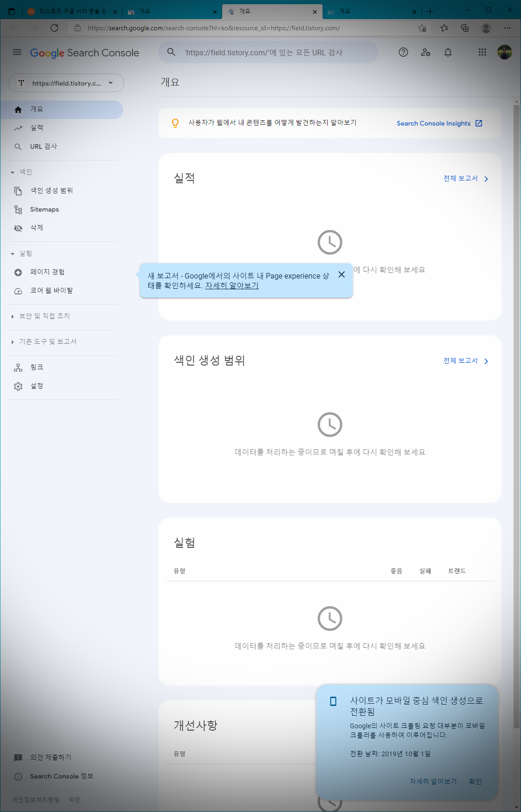Viewport: 521px width, 812px height.
Task: Go to 개요 overview in sidebar
Action: tap(61, 109)
